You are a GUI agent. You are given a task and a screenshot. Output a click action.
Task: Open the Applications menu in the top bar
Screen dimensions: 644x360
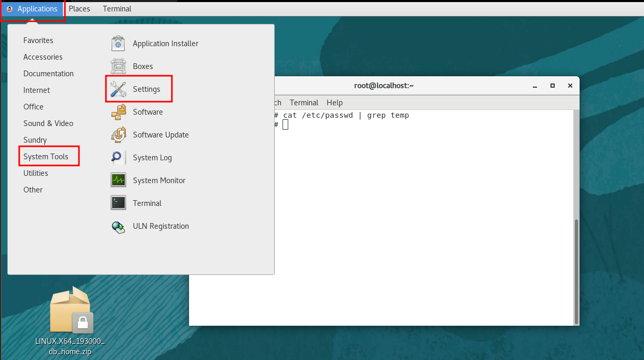click(32, 9)
